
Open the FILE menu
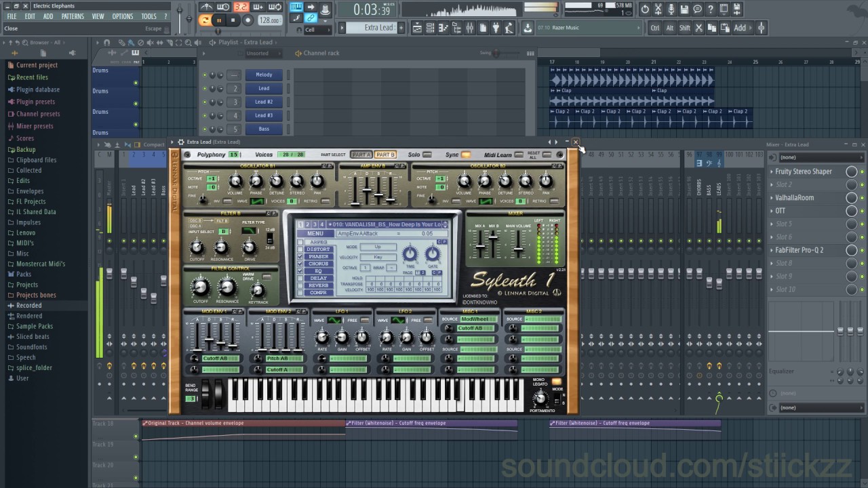click(x=12, y=16)
